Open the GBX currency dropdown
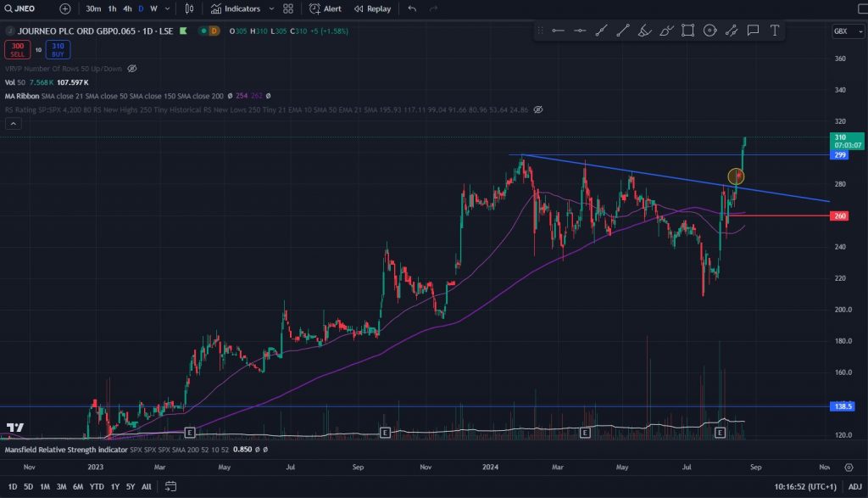This screenshot has width=868, height=498. (x=843, y=31)
